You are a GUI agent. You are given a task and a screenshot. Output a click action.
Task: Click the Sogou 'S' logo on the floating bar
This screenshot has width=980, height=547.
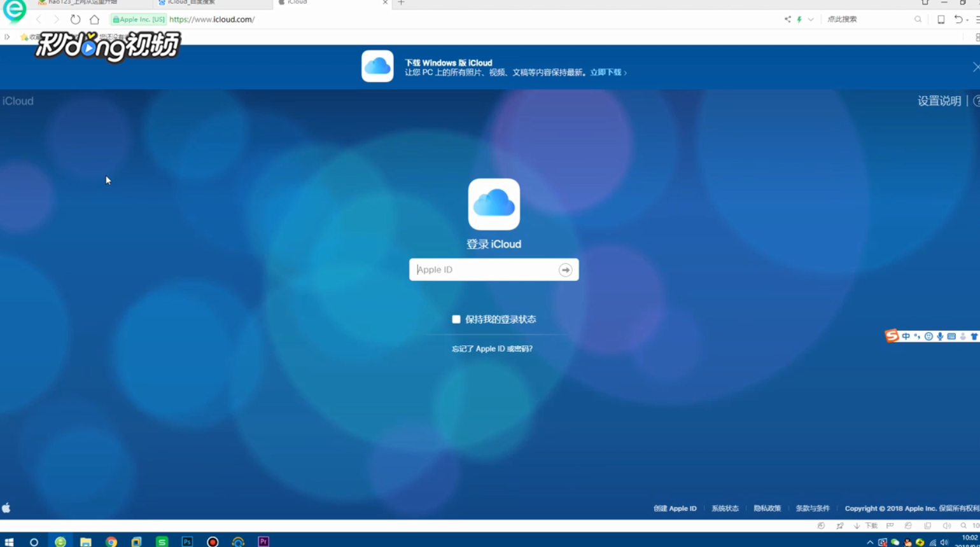tap(892, 336)
